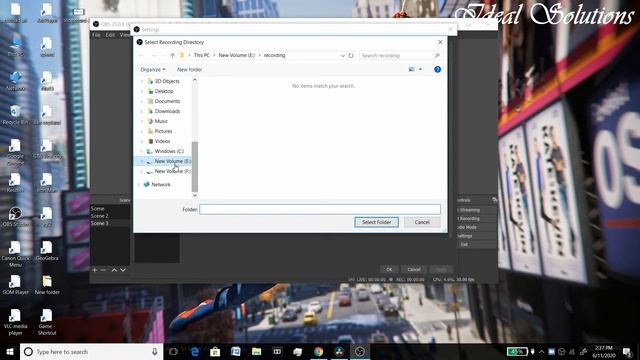640x360 pixels.
Task: Click the Exit button in OBS controls
Action: click(476, 244)
